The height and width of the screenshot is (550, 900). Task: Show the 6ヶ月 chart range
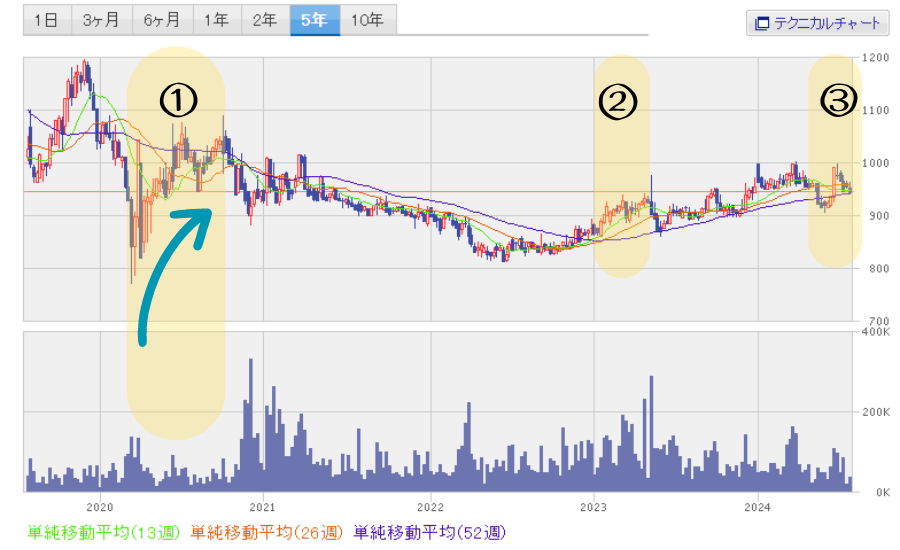point(162,20)
